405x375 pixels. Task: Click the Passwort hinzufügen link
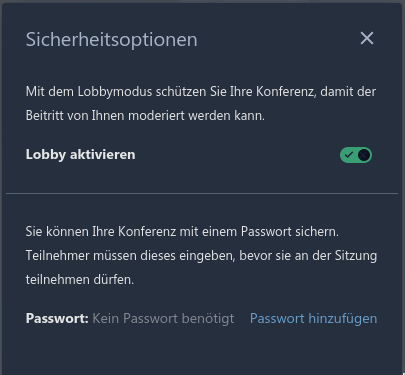tap(313, 319)
